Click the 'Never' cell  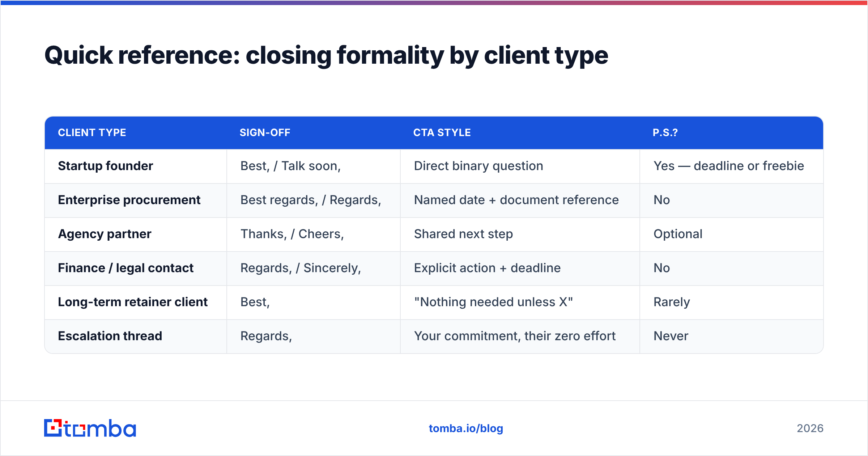pyautogui.click(x=732, y=336)
